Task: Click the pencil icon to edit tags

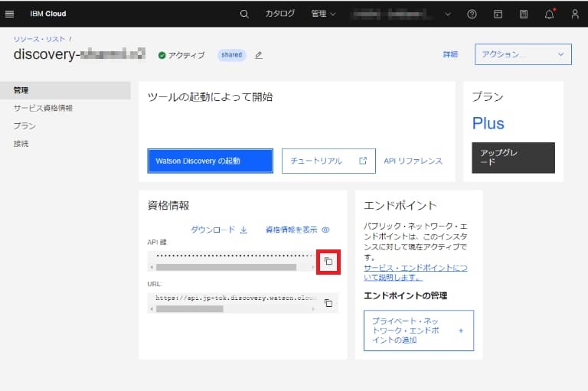Action: click(258, 55)
